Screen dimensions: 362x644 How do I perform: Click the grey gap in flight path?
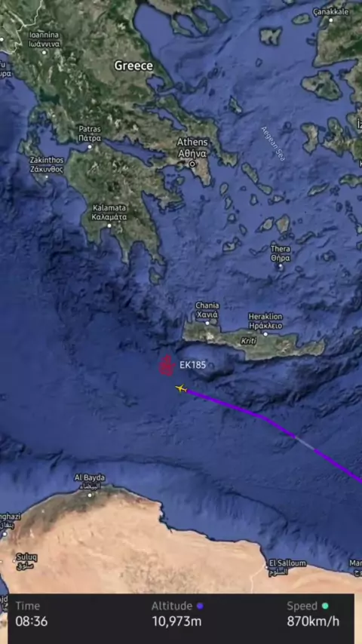click(x=305, y=443)
